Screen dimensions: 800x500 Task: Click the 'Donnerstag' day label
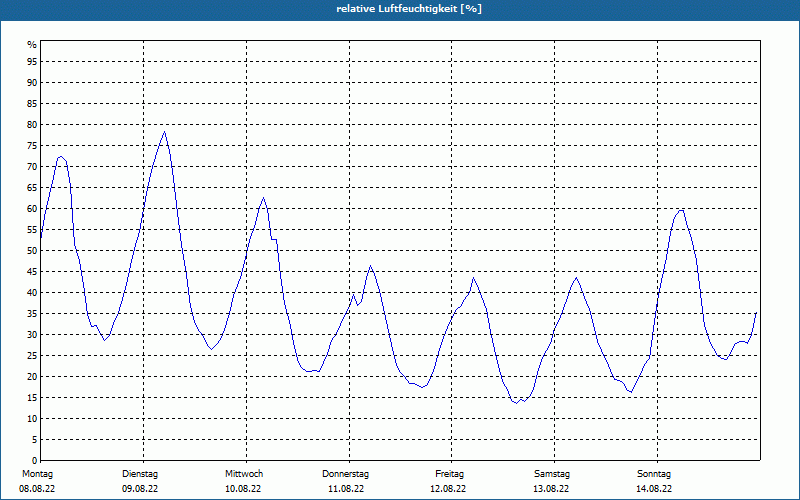[x=345, y=474]
